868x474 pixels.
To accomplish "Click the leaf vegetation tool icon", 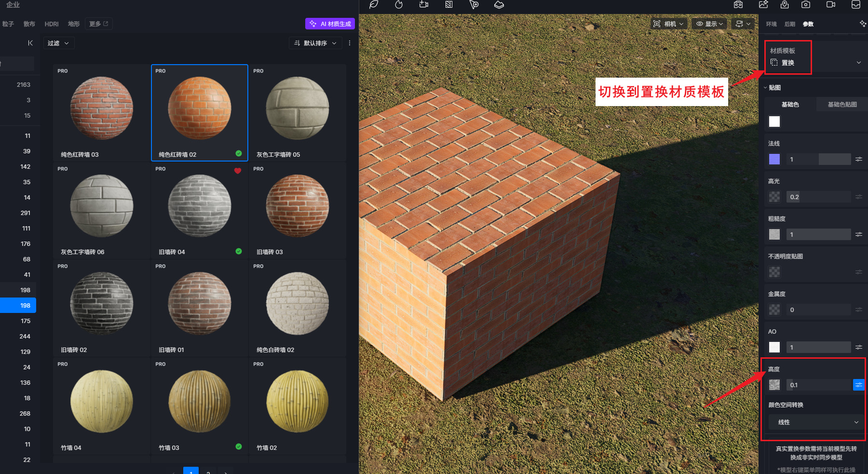I will coord(374,5).
